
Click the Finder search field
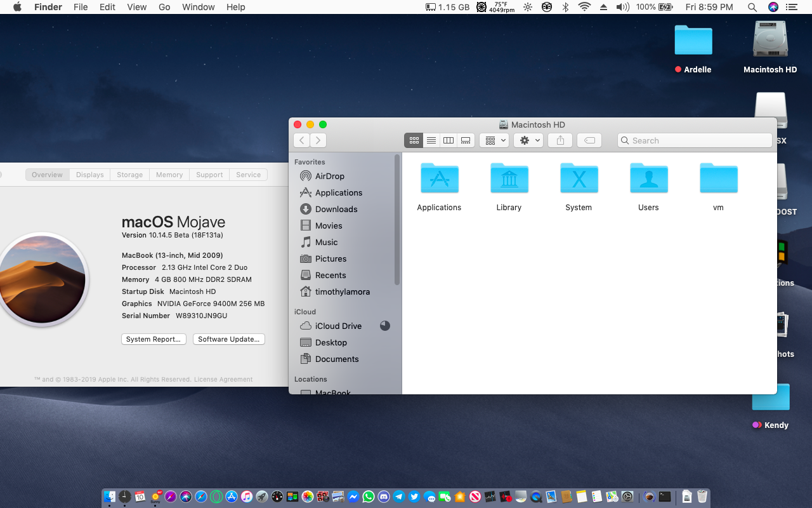tap(695, 140)
